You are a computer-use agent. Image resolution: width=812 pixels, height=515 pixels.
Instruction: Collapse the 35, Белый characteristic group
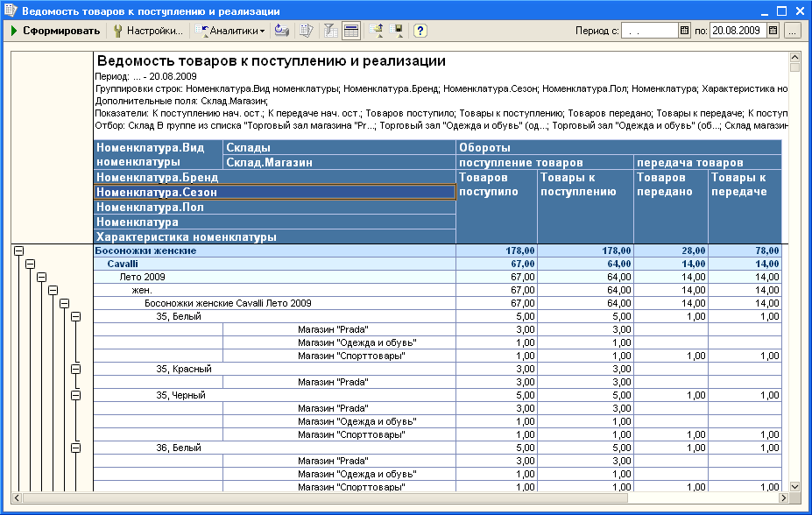coord(75,316)
